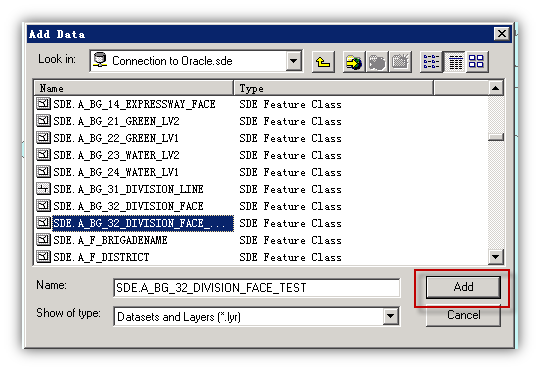540x371 pixels.
Task: Click icon of SDE.A_BG_14_EXPRESSWAY_FACE row
Action: click(x=43, y=104)
